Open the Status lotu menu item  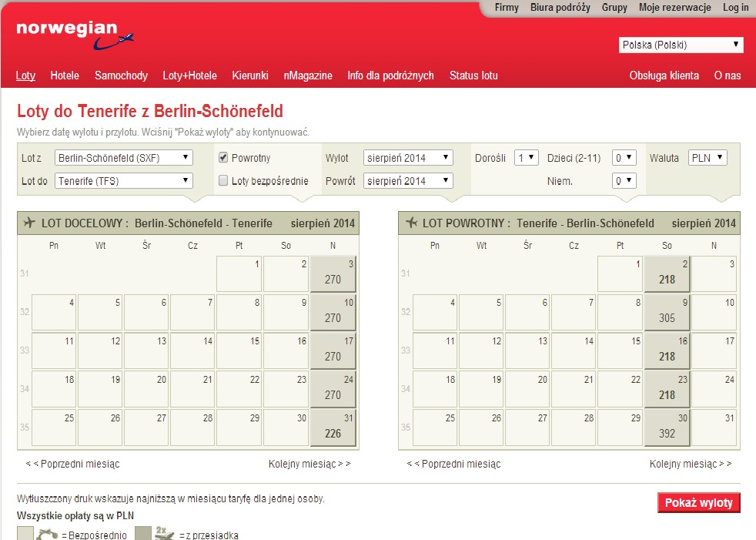coord(473,75)
